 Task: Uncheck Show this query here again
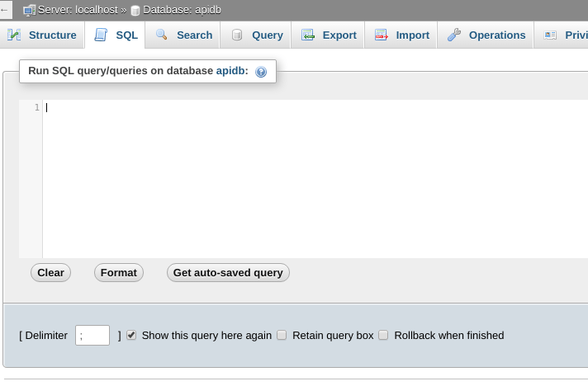coord(131,335)
